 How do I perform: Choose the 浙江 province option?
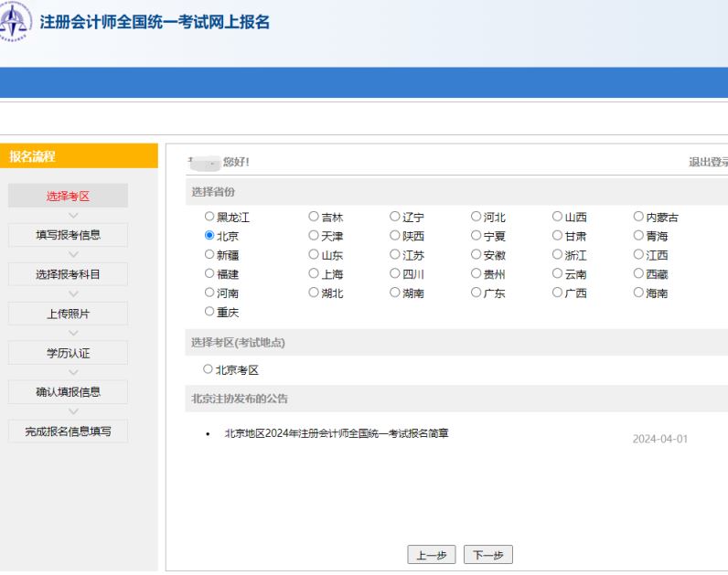557,255
